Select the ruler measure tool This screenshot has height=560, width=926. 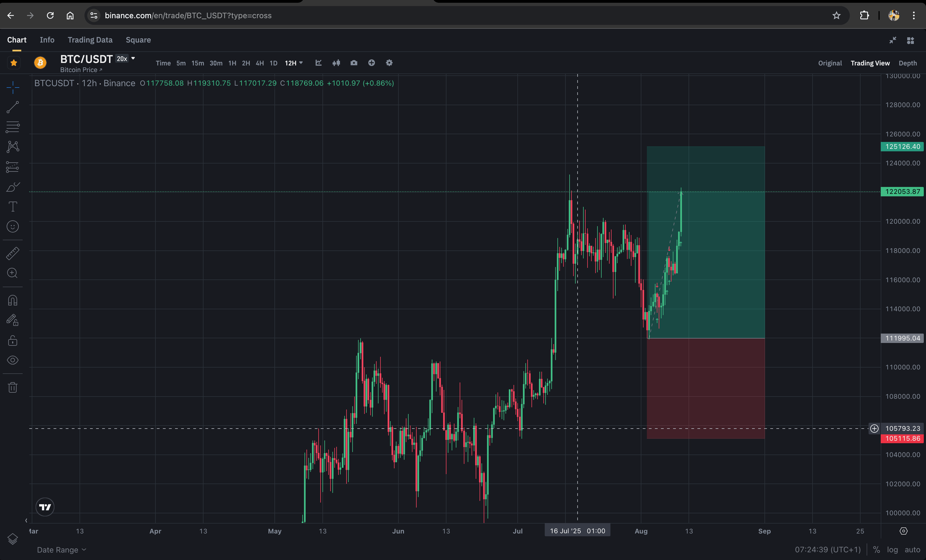[x=12, y=253]
